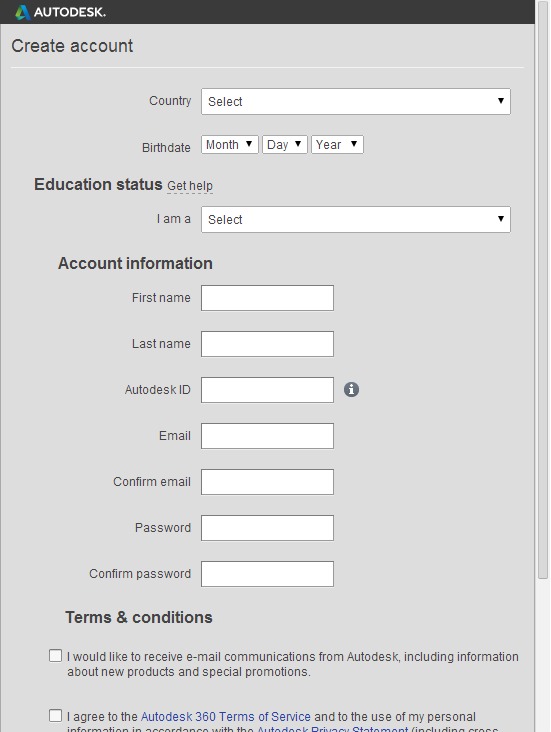Focus the First name field
Viewport: 551px width, 732px height.
267,298
